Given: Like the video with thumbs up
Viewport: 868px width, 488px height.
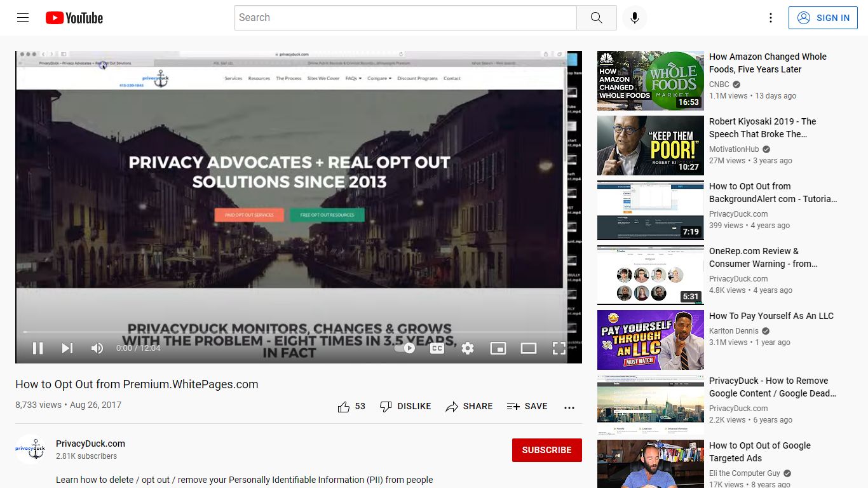Looking at the screenshot, I should (x=344, y=407).
